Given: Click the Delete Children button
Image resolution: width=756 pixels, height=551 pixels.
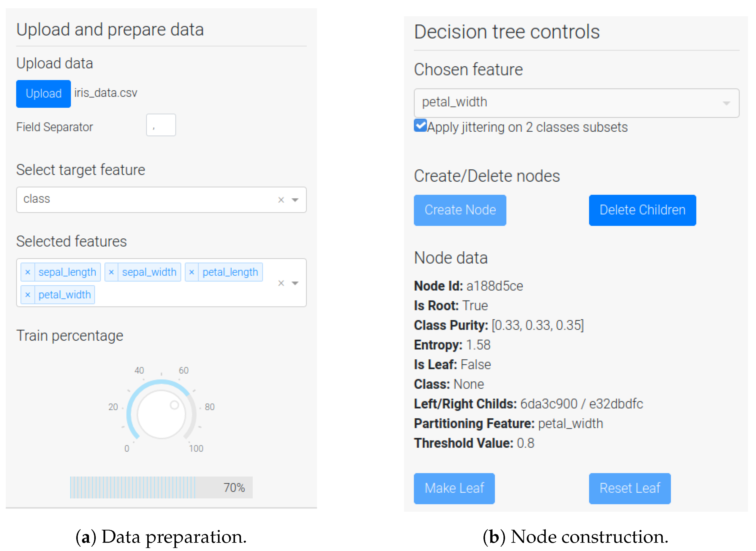Looking at the screenshot, I should point(642,210).
